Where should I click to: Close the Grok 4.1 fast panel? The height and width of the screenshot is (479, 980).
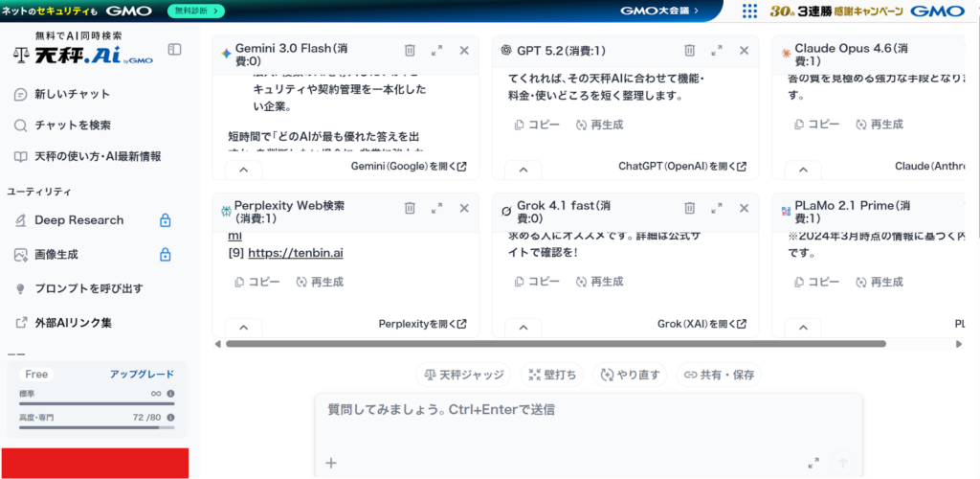tap(744, 208)
